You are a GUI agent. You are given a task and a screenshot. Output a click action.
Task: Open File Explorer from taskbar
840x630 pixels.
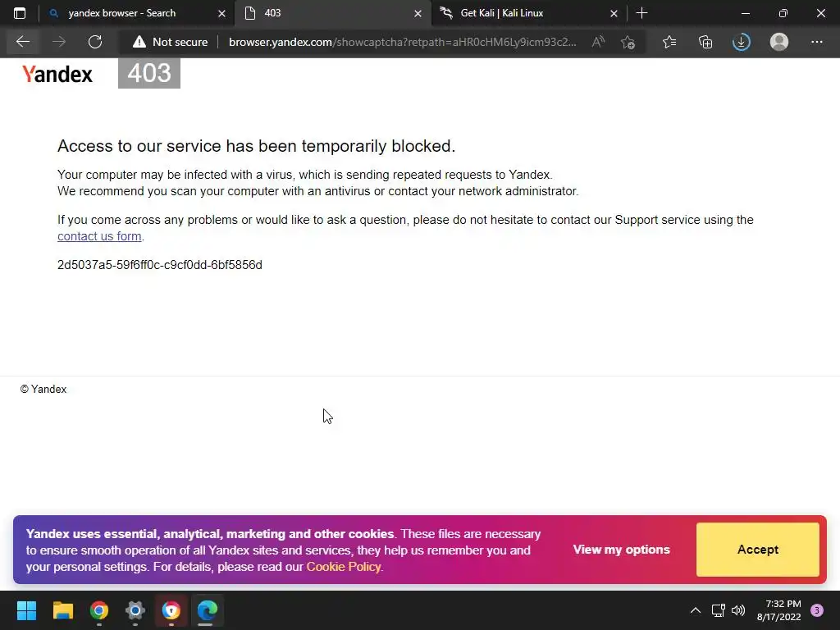tap(62, 610)
